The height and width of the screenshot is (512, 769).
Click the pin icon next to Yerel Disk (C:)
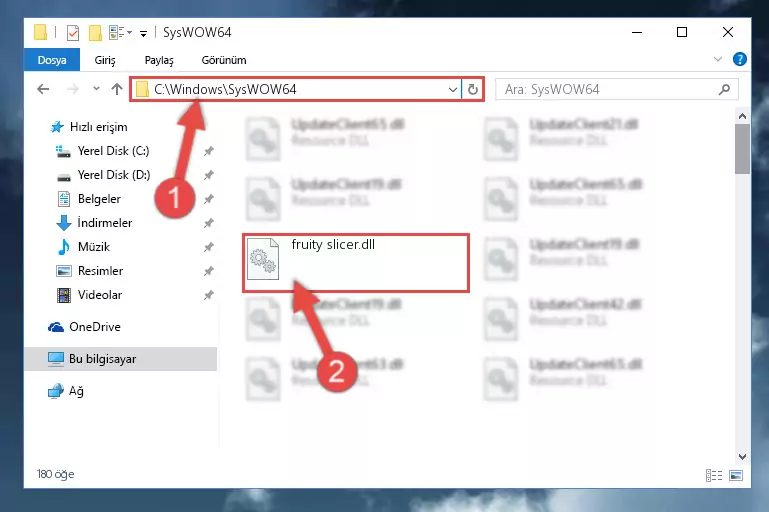click(209, 151)
